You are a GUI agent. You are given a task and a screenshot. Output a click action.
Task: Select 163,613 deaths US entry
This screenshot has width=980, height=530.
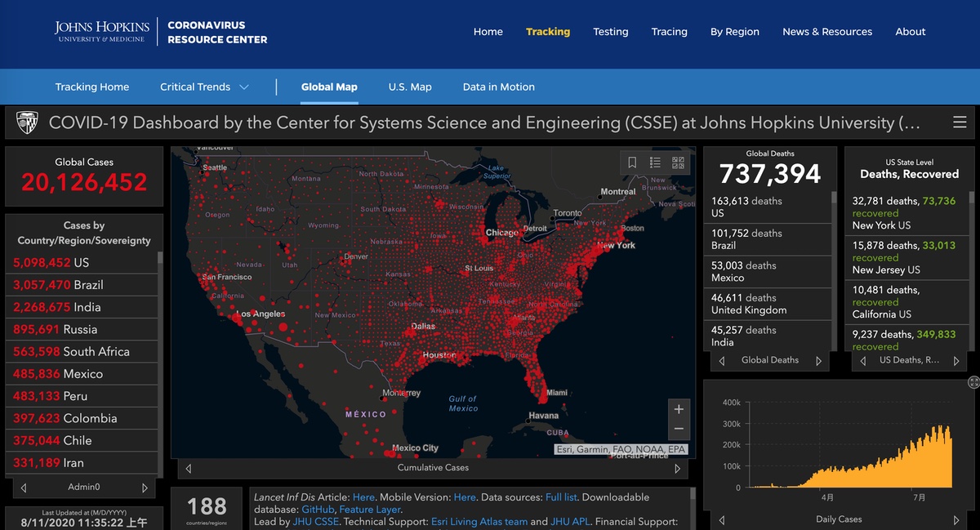pos(767,207)
